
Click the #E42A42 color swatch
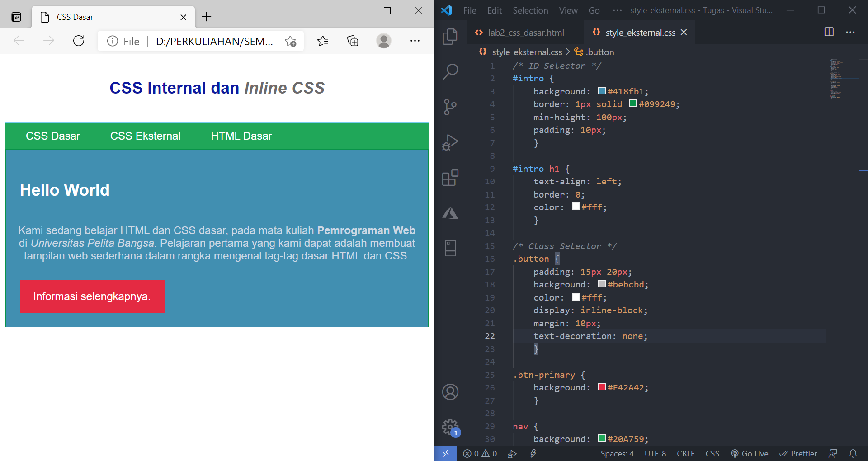pyautogui.click(x=602, y=387)
